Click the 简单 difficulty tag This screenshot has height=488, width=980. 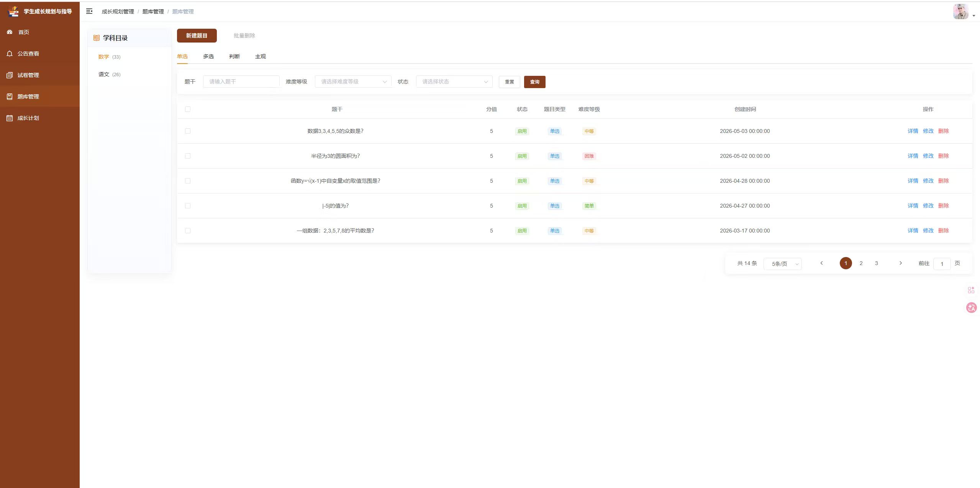[x=589, y=206]
